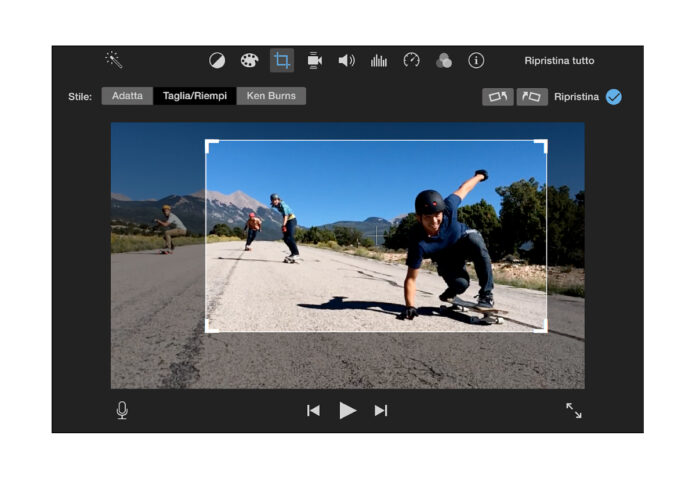Click Ripristina tutto to reset all
Image resolution: width=696 pixels, height=479 pixels.
coord(559,61)
